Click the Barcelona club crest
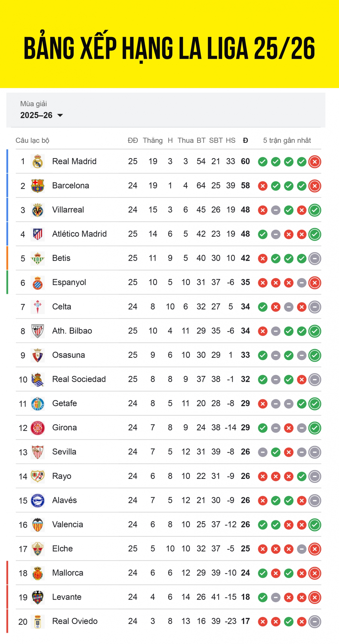 tap(38, 186)
